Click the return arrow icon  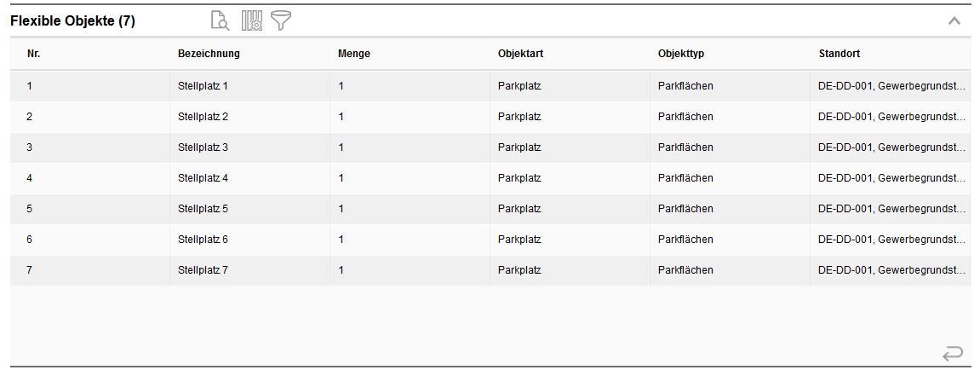point(953,353)
